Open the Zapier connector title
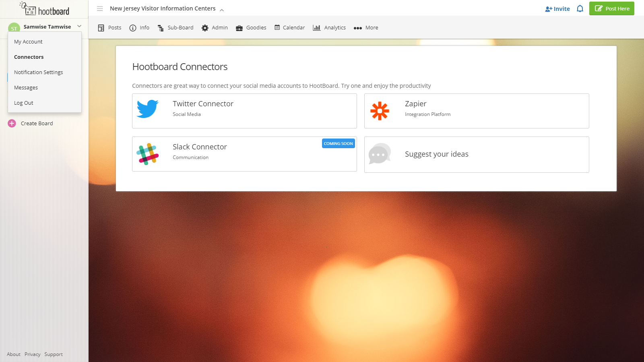644x362 pixels. (x=416, y=104)
